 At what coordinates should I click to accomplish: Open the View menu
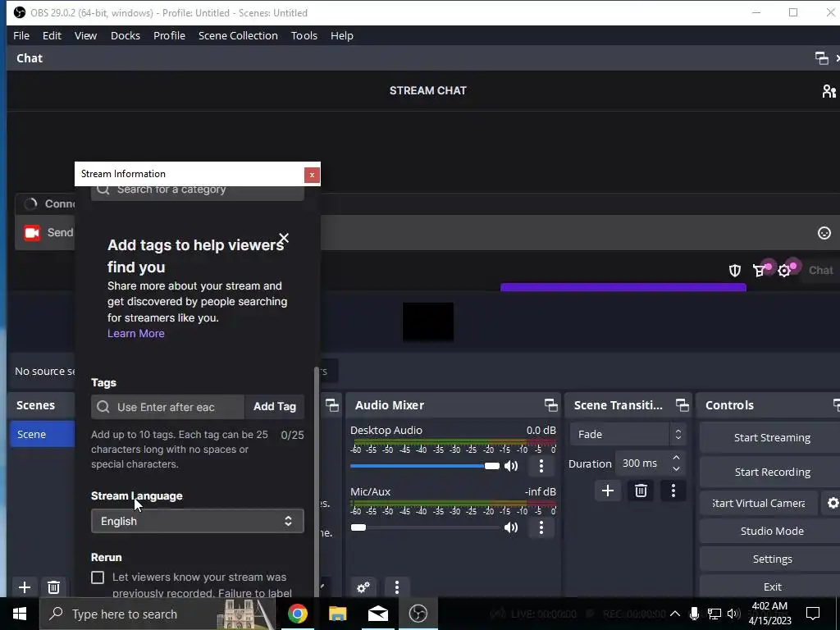(x=85, y=35)
